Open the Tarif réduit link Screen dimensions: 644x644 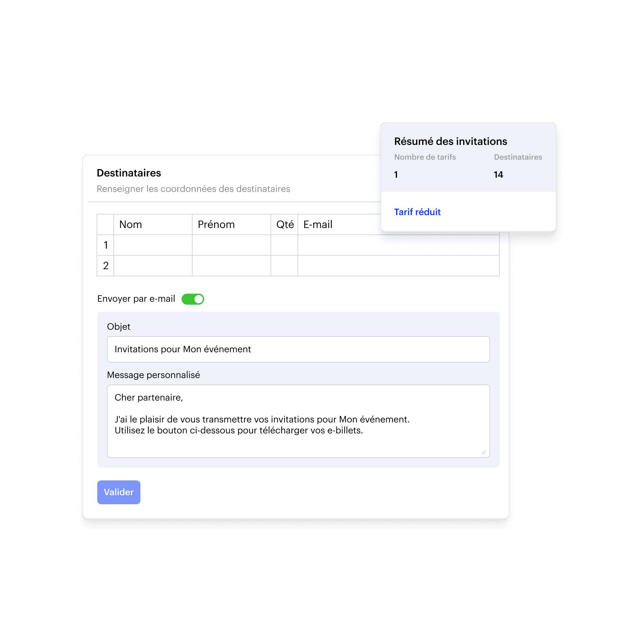pos(417,212)
